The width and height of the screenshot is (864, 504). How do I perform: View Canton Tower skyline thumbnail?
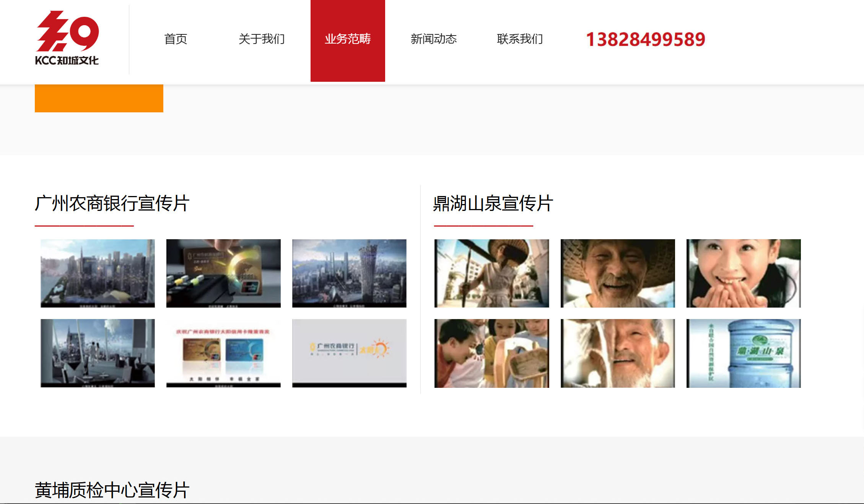click(x=349, y=273)
